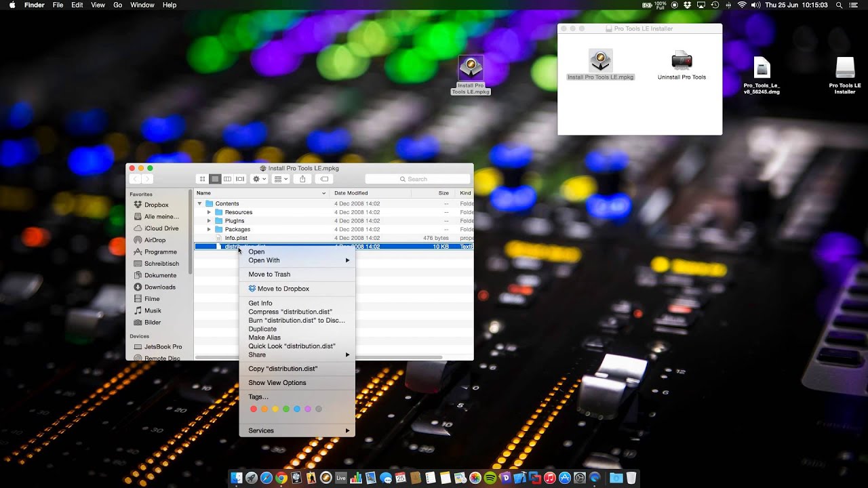Sort by Size column header
Image resolution: width=868 pixels, height=488 pixels.
click(x=433, y=193)
